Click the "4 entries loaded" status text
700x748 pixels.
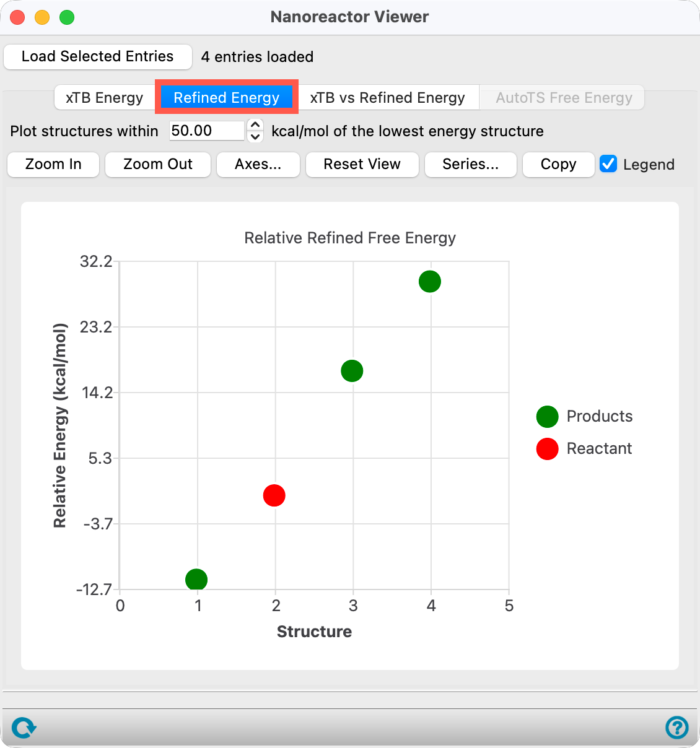point(257,57)
